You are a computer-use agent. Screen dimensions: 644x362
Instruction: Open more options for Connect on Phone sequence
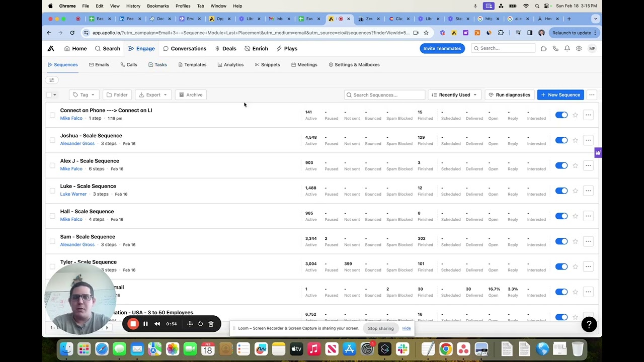(x=588, y=115)
